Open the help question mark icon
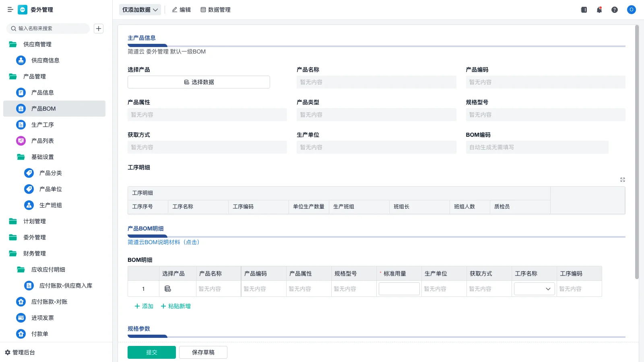 (615, 10)
